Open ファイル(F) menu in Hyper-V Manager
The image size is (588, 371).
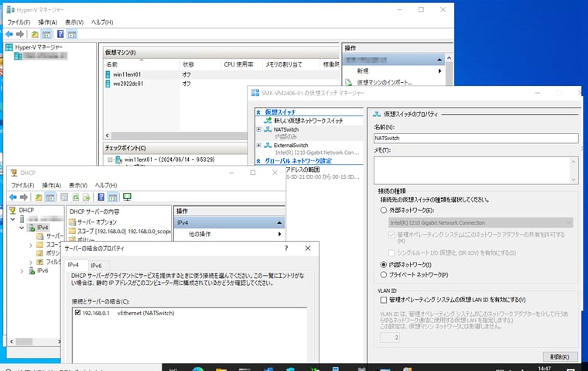[x=19, y=22]
